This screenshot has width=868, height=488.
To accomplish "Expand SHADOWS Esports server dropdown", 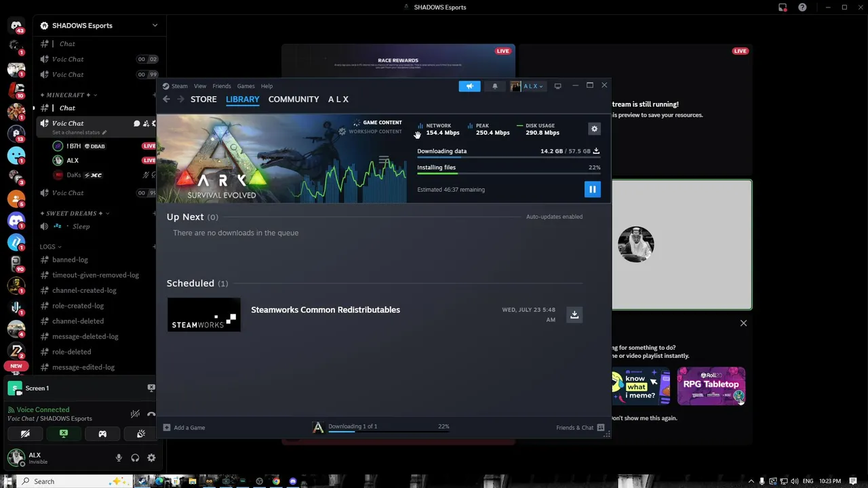I will tap(155, 26).
